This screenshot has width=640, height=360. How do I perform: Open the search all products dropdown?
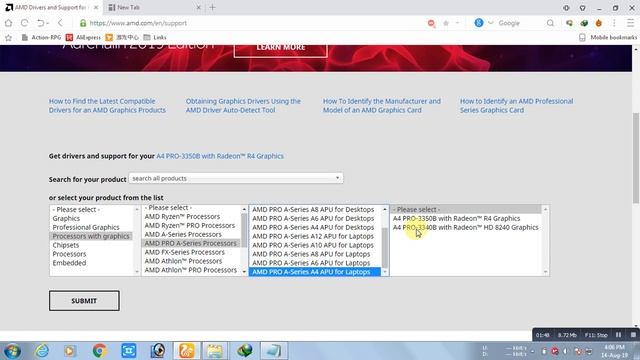(236, 178)
